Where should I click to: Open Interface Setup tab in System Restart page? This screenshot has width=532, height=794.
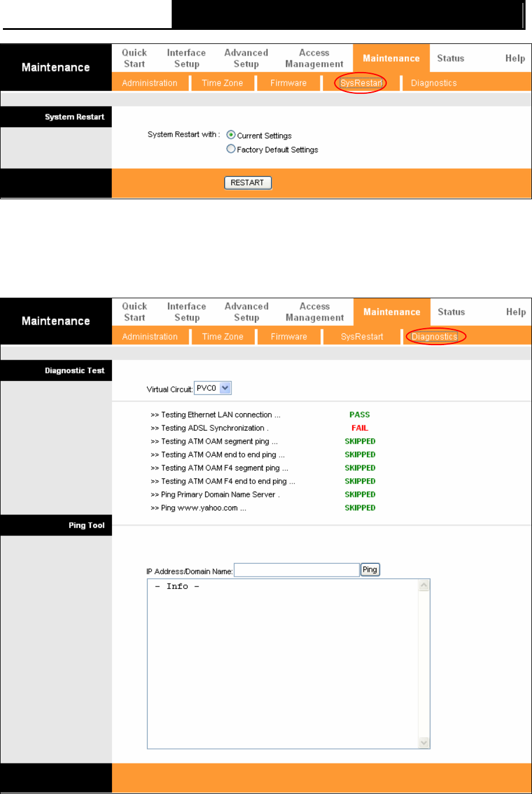point(186,58)
